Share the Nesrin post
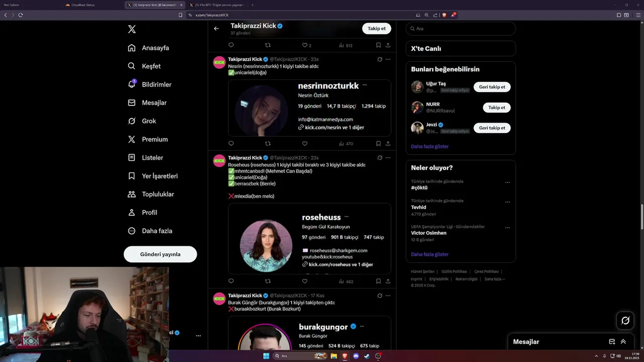The image size is (644, 362). point(388,144)
